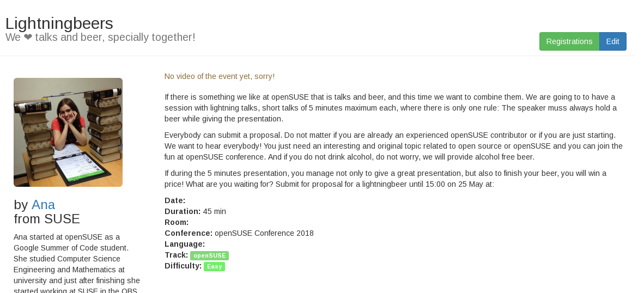Click the paragraph about submitting a proposal

(393, 146)
